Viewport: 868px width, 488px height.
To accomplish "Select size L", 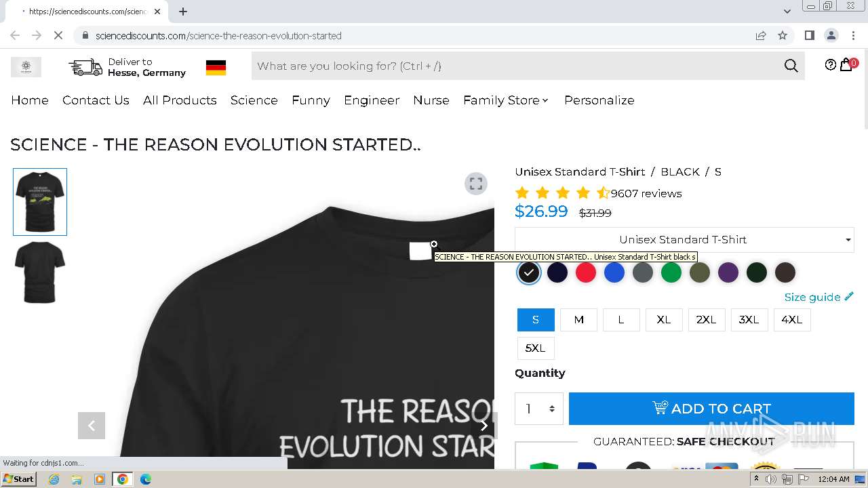I will (x=621, y=319).
